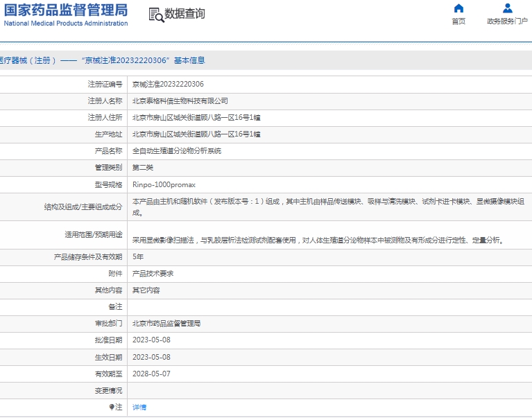Click the 首页 text label
The width and height of the screenshot is (532, 420).
click(x=458, y=21)
